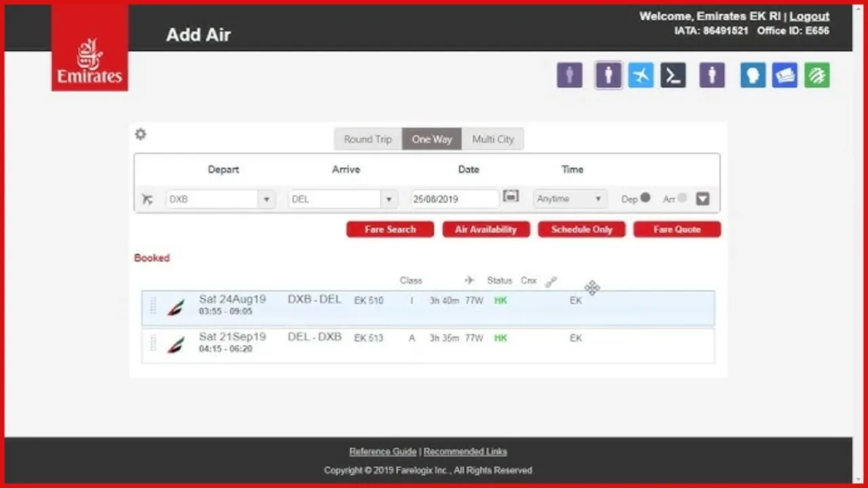
Task: Open the dark command terminal icon
Action: tap(673, 75)
